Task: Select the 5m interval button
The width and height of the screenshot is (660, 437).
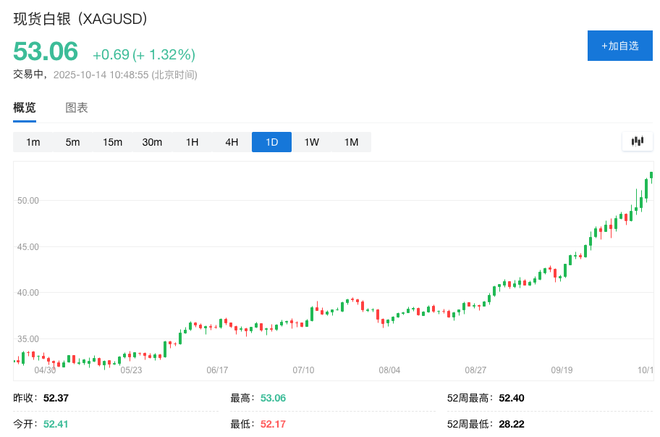Action: pos(73,142)
